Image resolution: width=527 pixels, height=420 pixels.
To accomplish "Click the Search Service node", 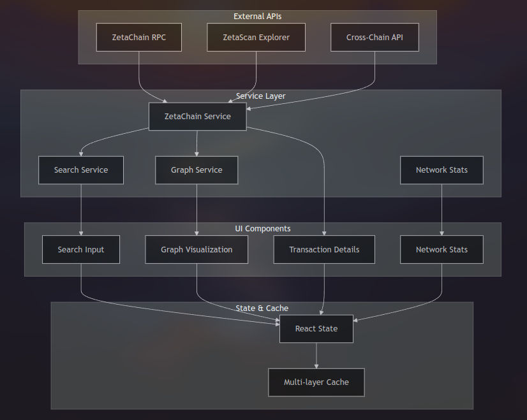I will [x=81, y=170].
